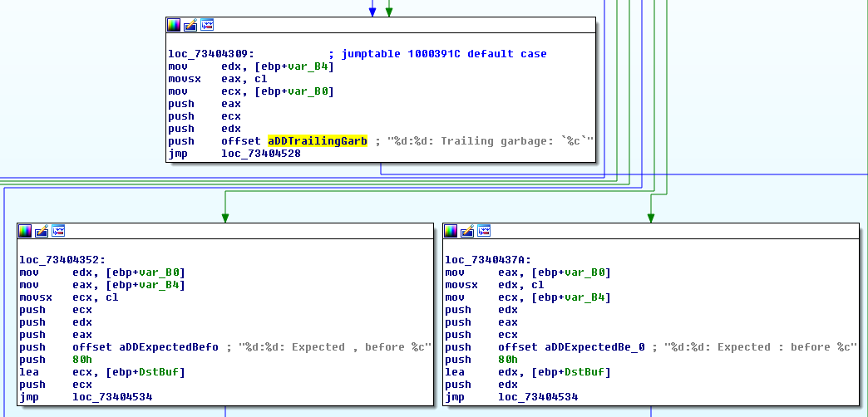Select line lea ecx, [ebp+DstBuf]
The width and height of the screenshot is (868, 417).
pos(102,372)
